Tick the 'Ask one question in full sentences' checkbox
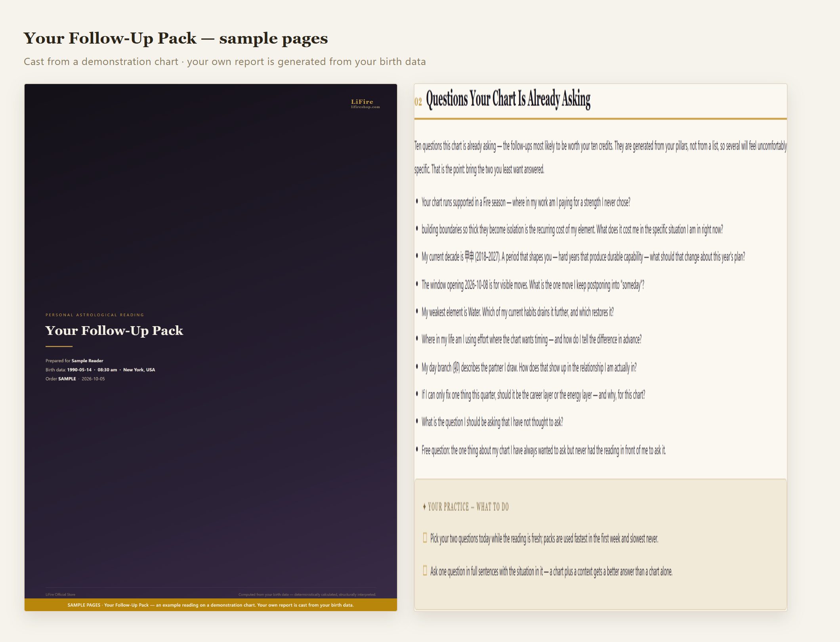840x642 pixels. click(x=425, y=571)
